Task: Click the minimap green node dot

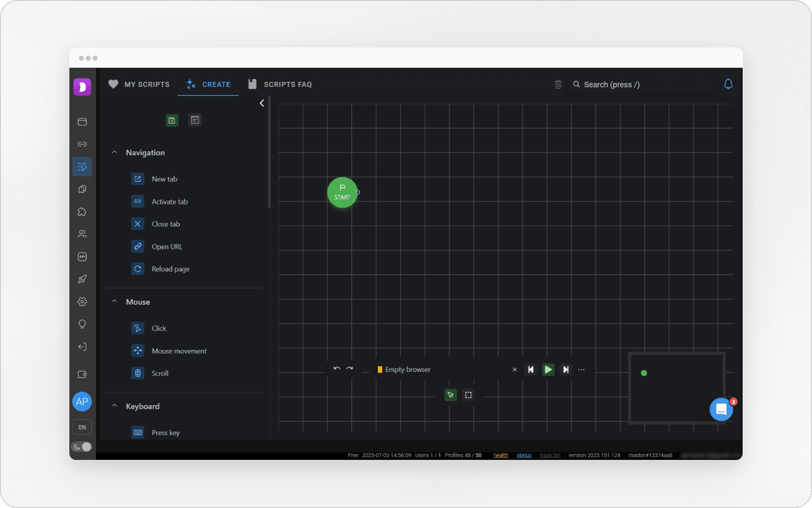Action: [644, 373]
